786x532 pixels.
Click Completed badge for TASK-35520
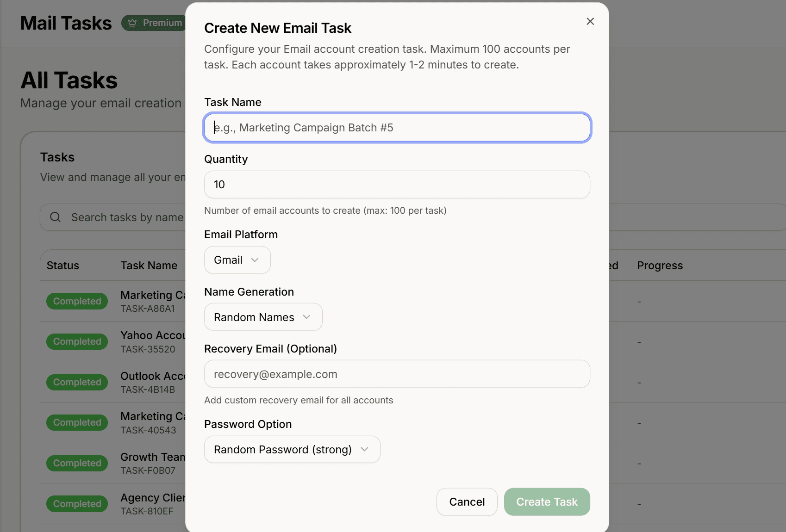pos(77,341)
